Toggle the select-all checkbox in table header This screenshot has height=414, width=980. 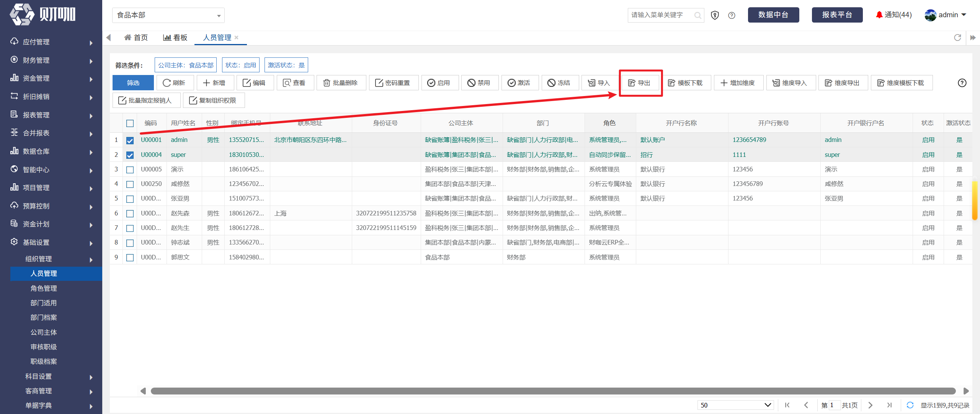(x=130, y=123)
